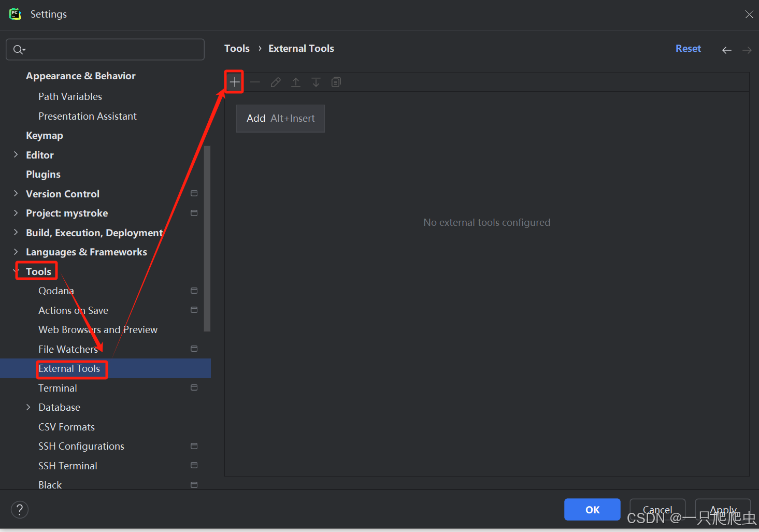
Task: Click Languages & Frameworks category label
Action: click(87, 252)
